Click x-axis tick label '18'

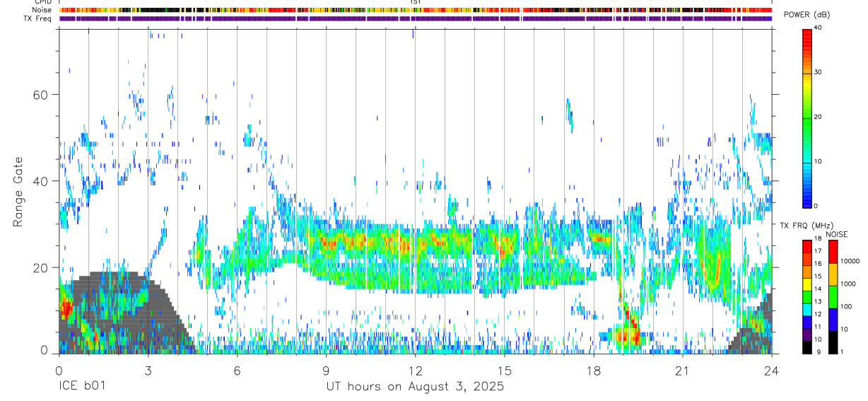(x=593, y=370)
